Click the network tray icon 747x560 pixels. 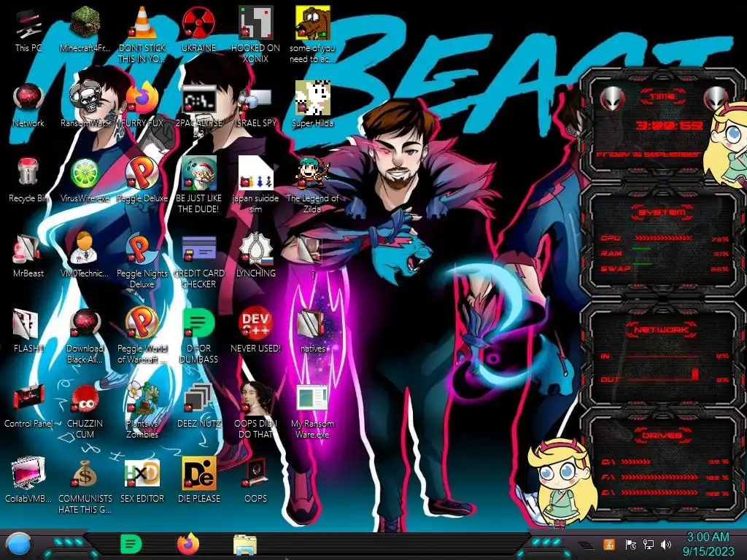pos(648,544)
